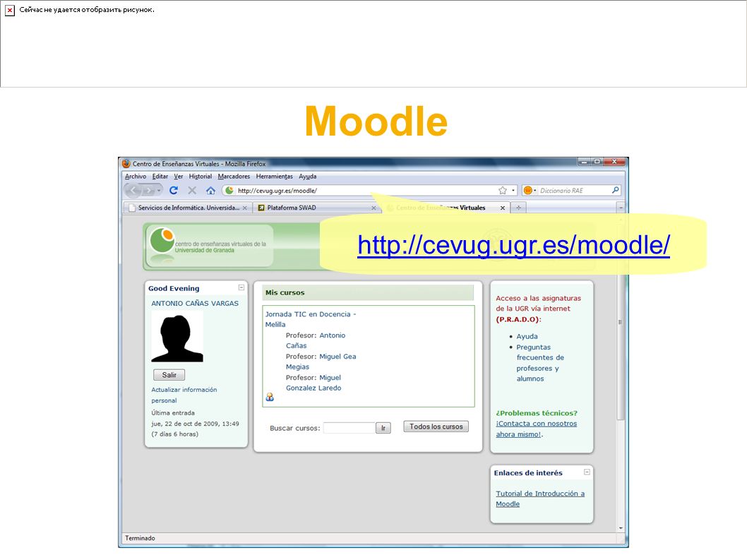Viewport: 747px width, 560px height.
Task: Click the broken image placeholder icon
Action: 9,10
